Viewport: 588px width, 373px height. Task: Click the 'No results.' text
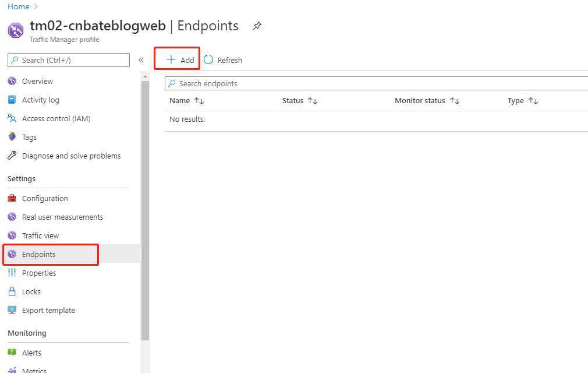(x=187, y=119)
